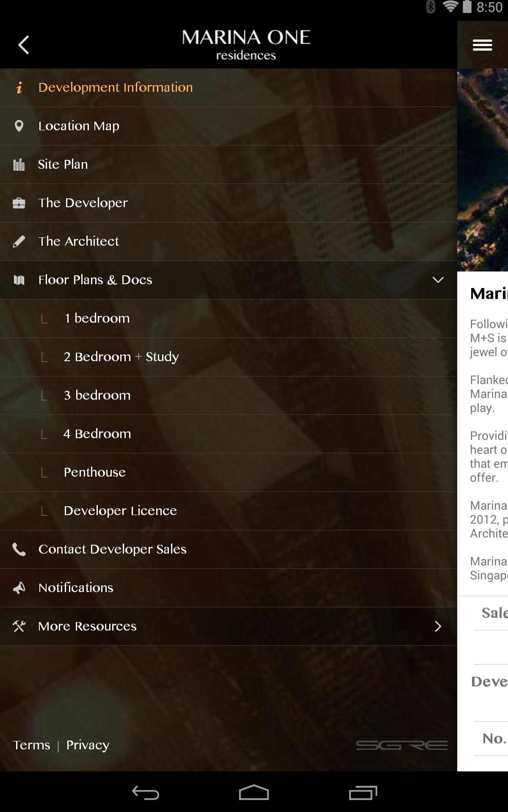This screenshot has height=812, width=508.
Task: Tap the partially visible No. row
Action: [x=491, y=739]
